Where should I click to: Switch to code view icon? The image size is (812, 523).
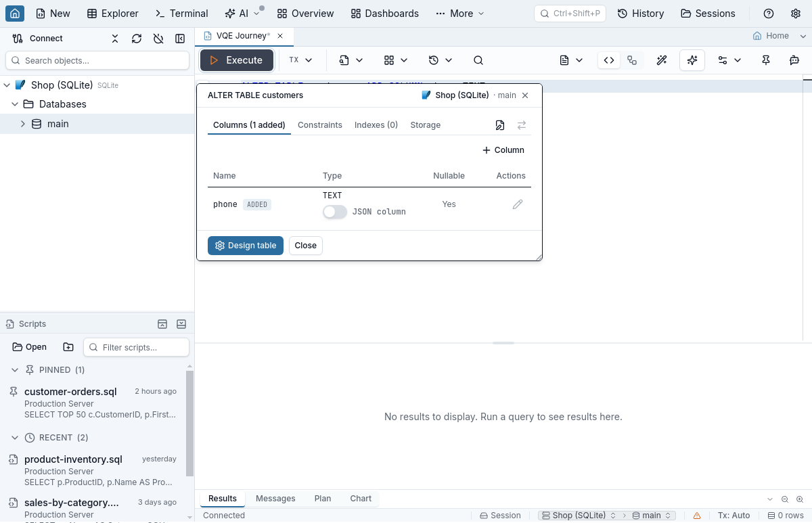tap(609, 60)
